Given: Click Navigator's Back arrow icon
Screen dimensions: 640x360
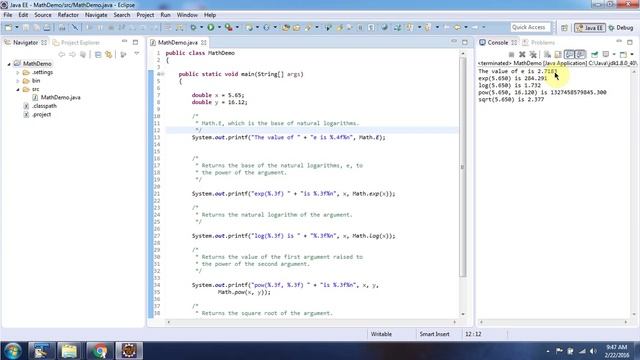Looking at the screenshot, I should click(x=62, y=54).
